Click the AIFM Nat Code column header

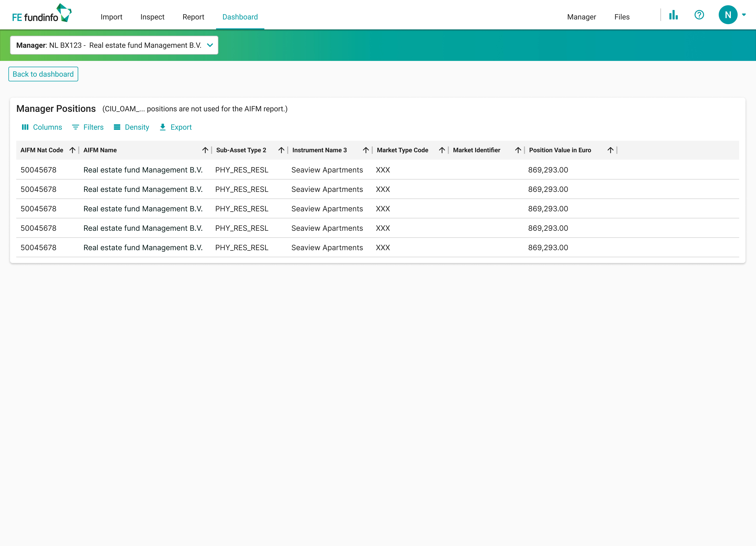[x=42, y=150]
